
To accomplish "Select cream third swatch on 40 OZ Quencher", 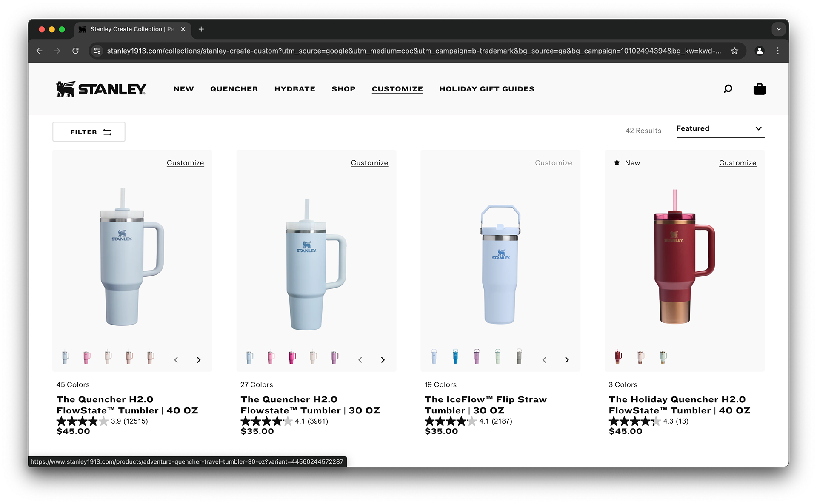I will click(x=108, y=356).
